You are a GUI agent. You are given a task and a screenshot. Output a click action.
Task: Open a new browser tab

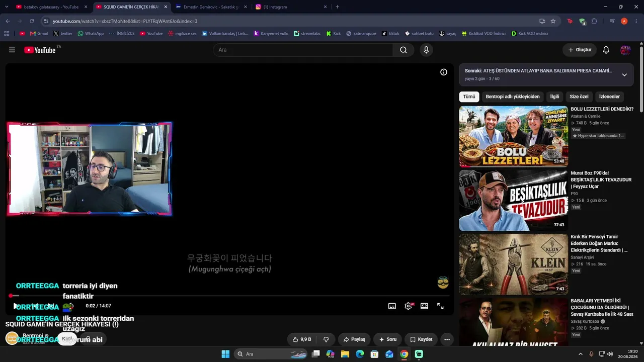337,7
